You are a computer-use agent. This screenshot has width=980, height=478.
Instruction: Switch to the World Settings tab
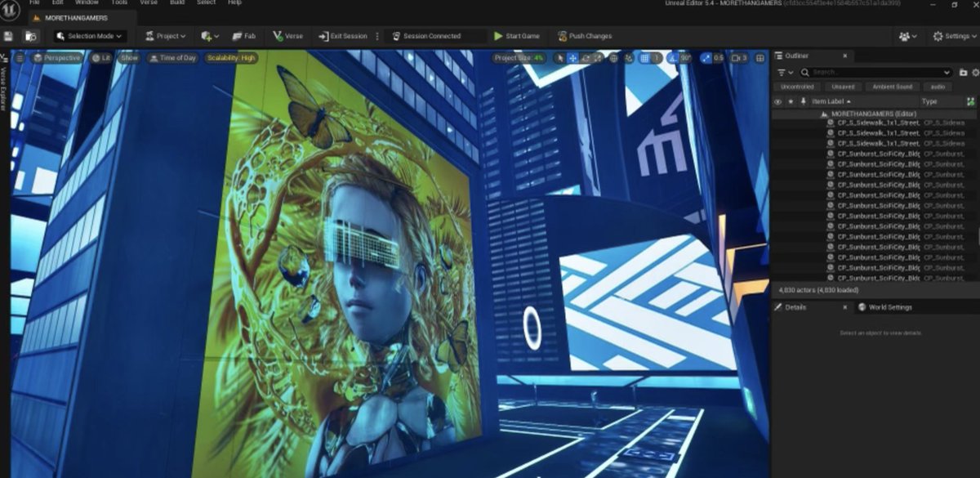tap(884, 307)
